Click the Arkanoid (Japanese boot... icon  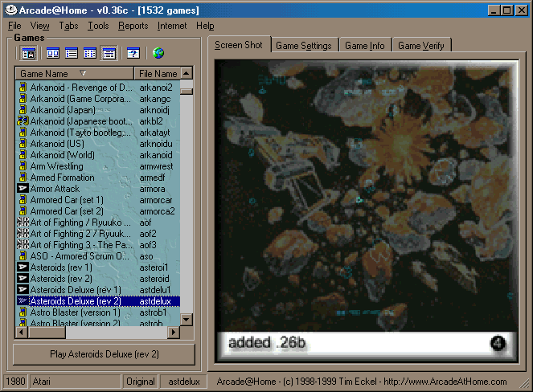coord(23,121)
